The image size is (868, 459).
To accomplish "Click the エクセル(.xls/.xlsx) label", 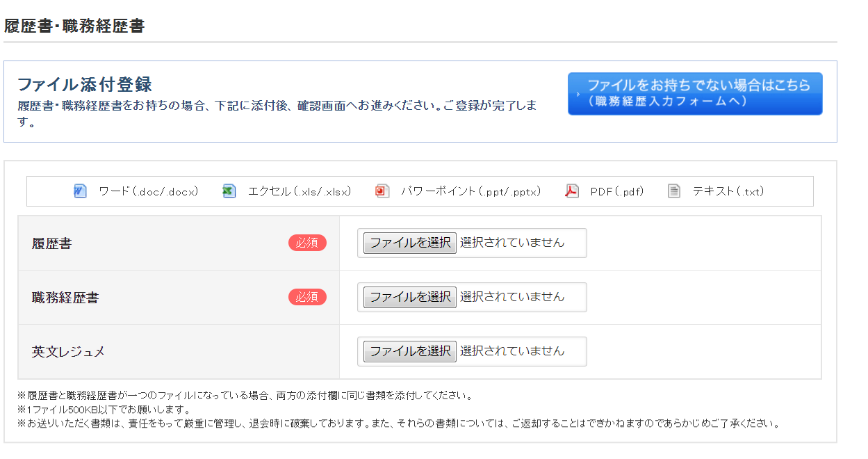I will 300,191.
